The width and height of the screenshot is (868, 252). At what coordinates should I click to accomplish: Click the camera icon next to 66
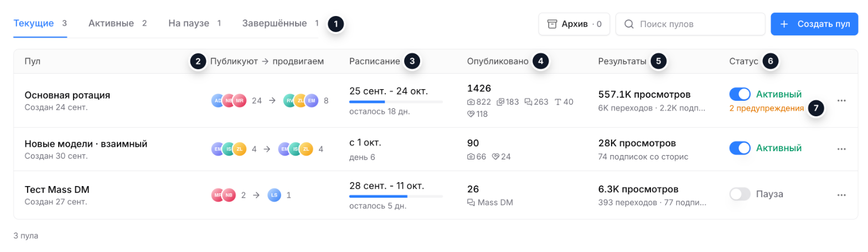pos(471,157)
